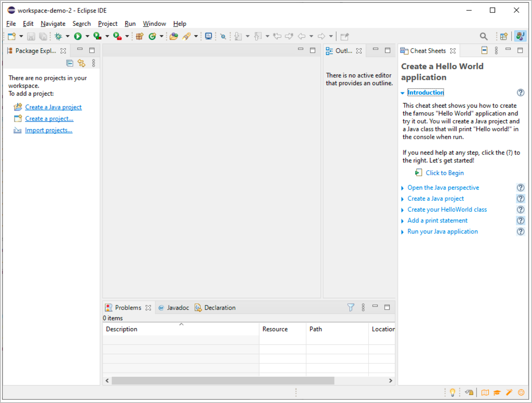
Task: Click the graduation cap Tutorials icon
Action: click(x=497, y=392)
